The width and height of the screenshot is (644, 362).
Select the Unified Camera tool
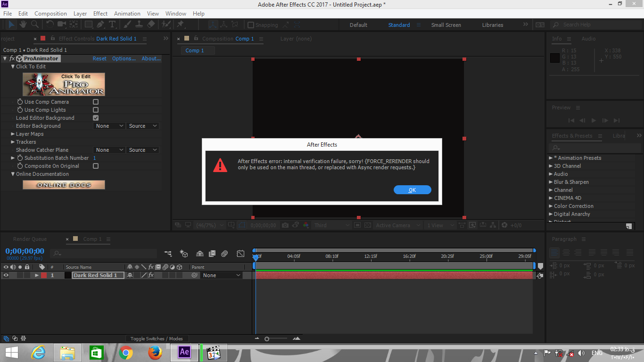[62, 24]
